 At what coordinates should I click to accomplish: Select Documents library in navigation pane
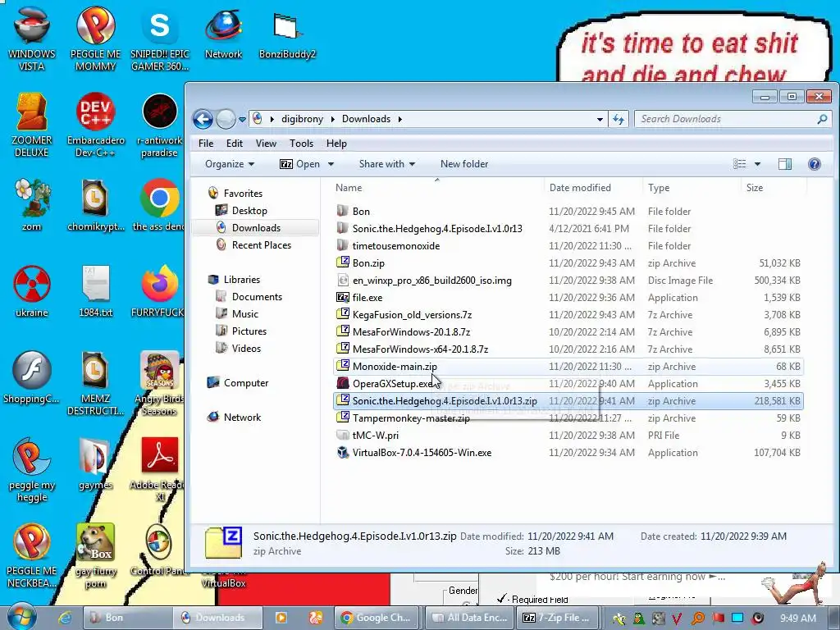click(257, 297)
